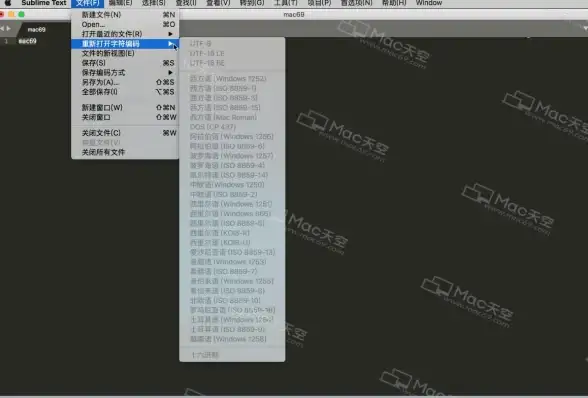The width and height of the screenshot is (588, 398).
Task: Open the 项目(P) menu
Action: tap(319, 3)
